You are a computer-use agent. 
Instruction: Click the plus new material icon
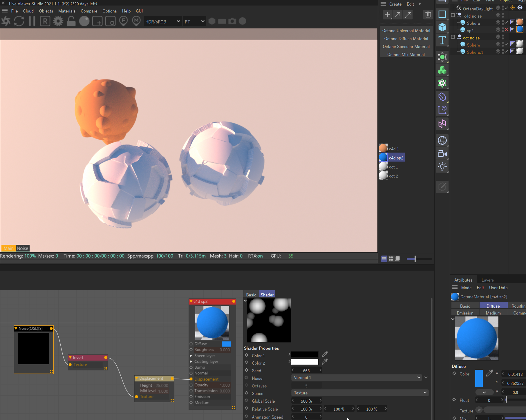coord(387,15)
